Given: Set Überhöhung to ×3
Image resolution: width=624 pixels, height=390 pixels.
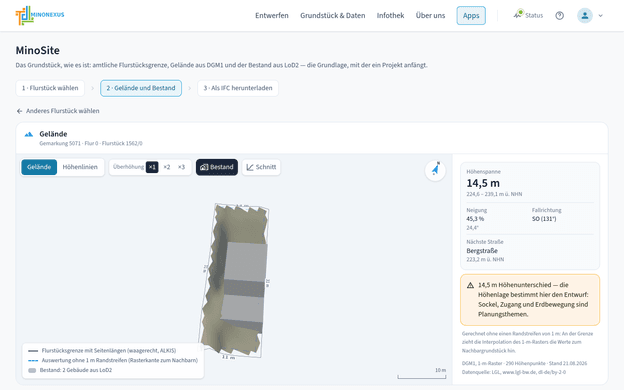Looking at the screenshot, I should 181,167.
